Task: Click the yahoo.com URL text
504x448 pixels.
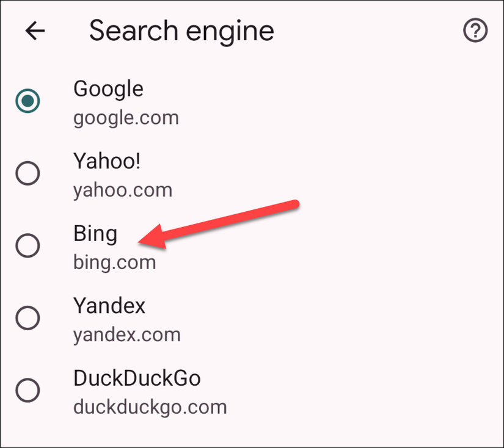Action: coord(123,190)
